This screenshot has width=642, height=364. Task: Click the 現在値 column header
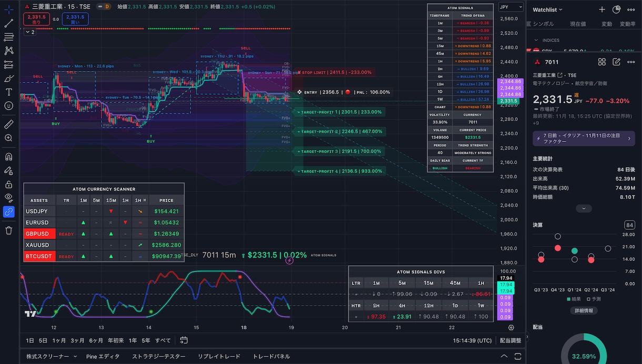[x=578, y=24]
